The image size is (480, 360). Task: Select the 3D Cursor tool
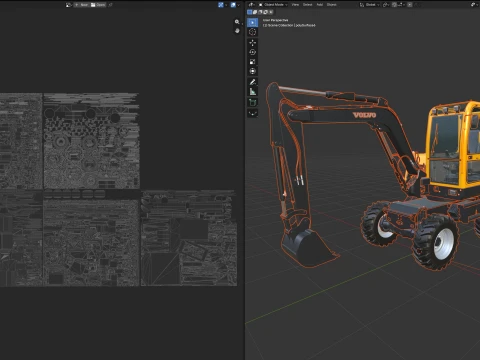coord(252,32)
